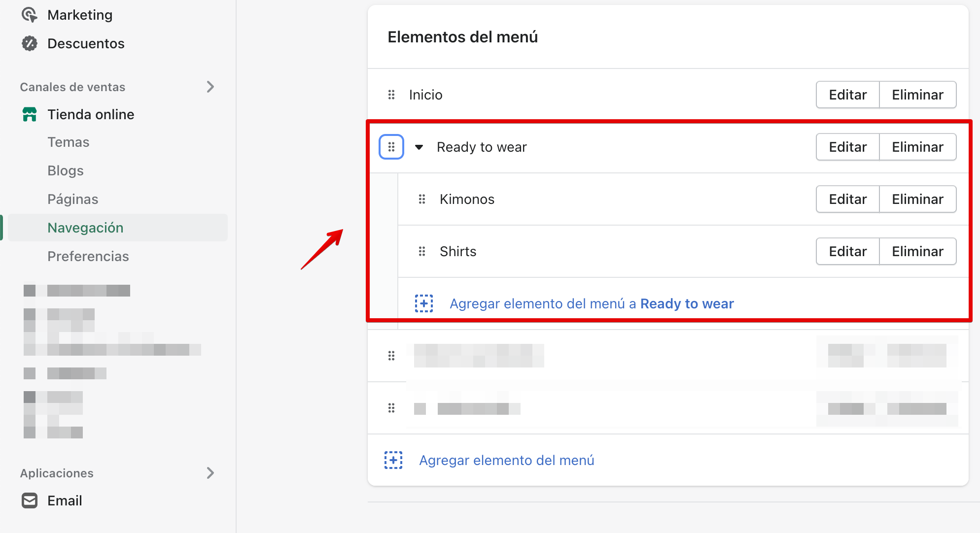Click the Descuentos discount badge icon
Viewport: 980px width, 533px height.
coord(30,43)
